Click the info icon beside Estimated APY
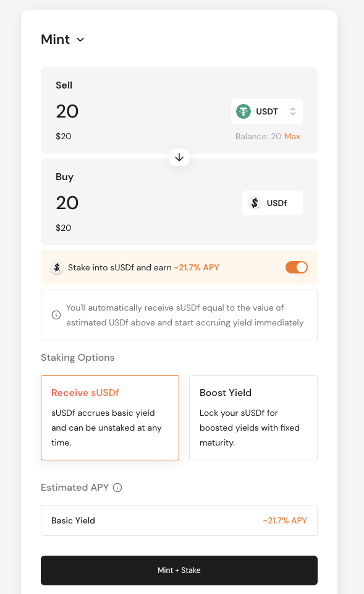The height and width of the screenshot is (594, 364). [x=117, y=488]
